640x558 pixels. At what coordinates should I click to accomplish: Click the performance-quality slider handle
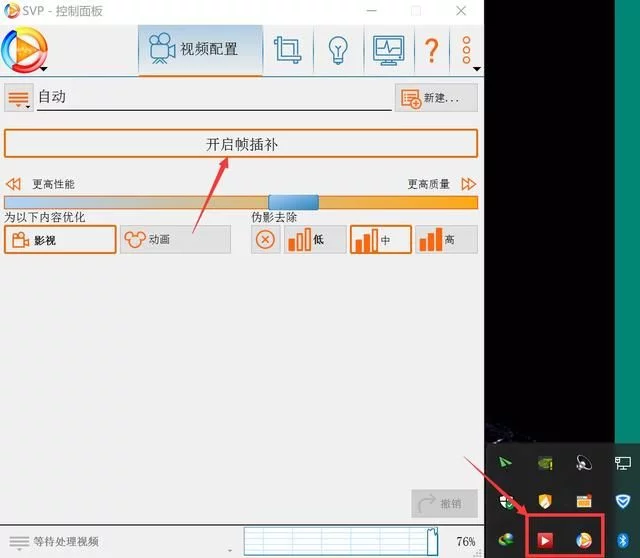293,202
